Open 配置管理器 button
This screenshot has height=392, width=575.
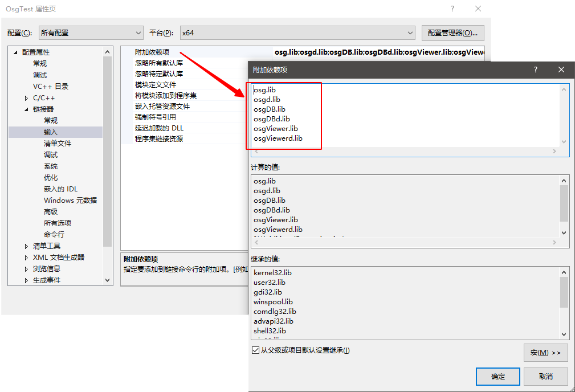click(452, 33)
